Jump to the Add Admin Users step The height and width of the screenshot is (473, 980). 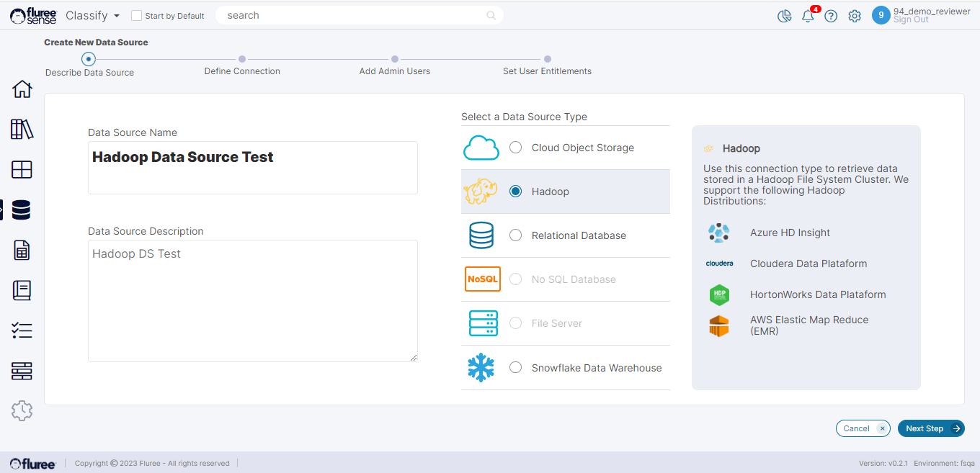395,60
